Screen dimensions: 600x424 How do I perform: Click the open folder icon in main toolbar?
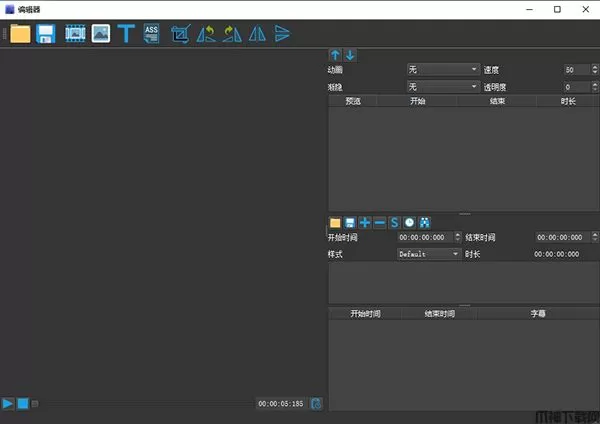20,34
